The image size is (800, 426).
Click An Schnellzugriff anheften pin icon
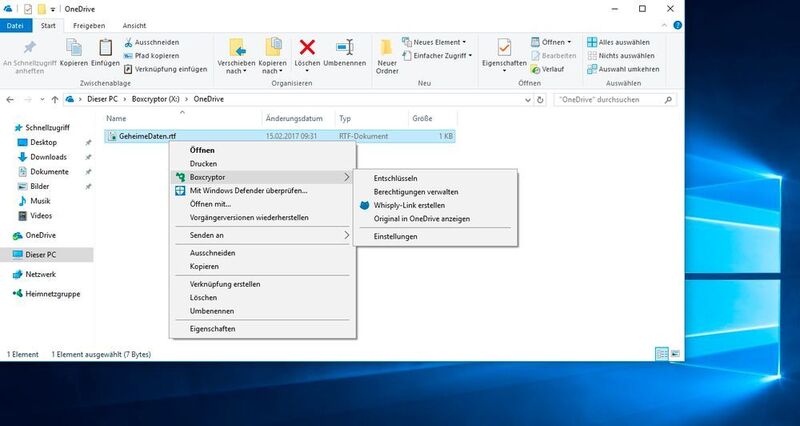click(x=30, y=47)
